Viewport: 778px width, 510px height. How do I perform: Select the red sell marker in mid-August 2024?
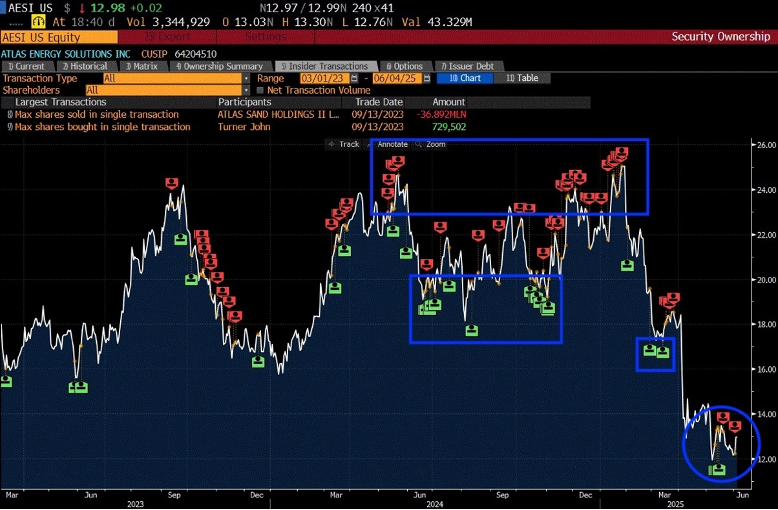478,235
